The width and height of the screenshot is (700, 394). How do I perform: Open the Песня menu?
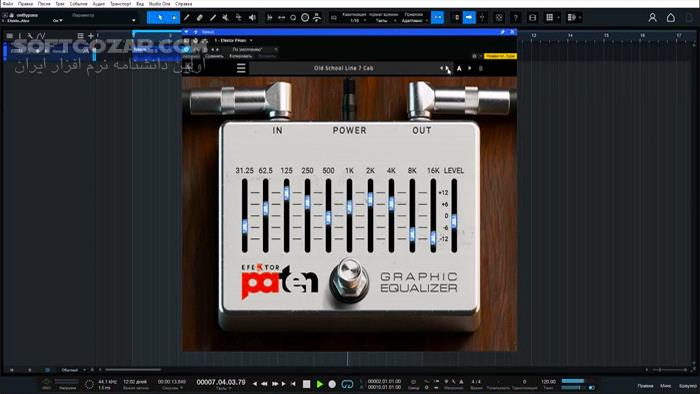click(x=44, y=4)
